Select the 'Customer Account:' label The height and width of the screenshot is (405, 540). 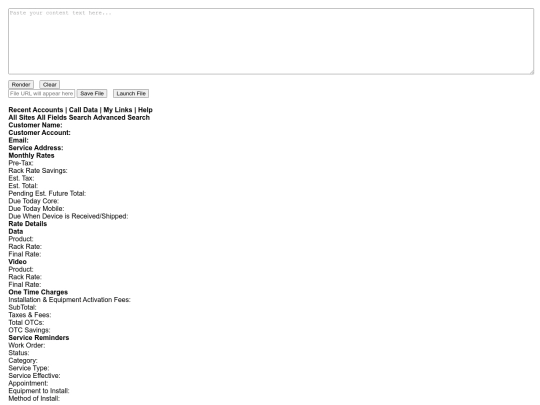40,133
